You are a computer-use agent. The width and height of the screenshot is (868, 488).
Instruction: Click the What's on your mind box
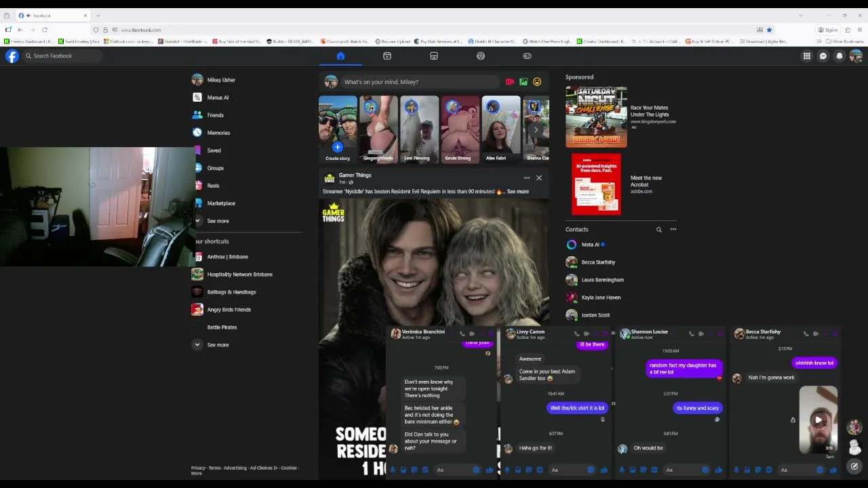coord(419,82)
